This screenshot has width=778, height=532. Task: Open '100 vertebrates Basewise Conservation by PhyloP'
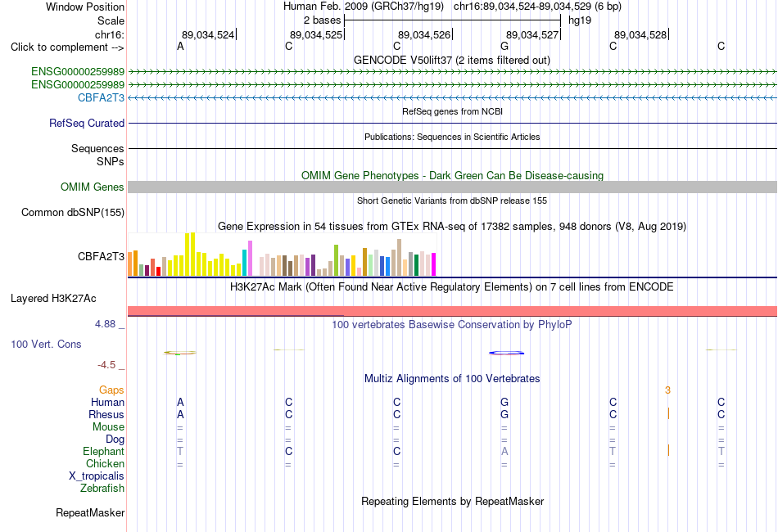click(x=452, y=325)
